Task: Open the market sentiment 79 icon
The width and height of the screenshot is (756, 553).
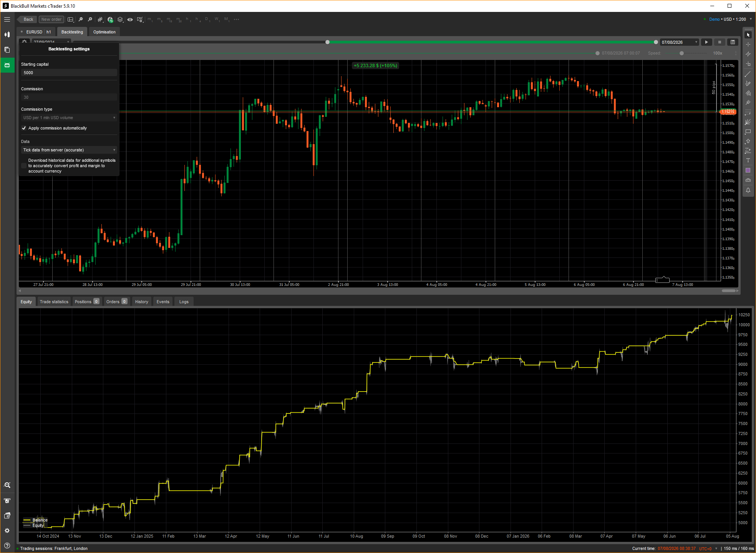Action: pos(110,20)
